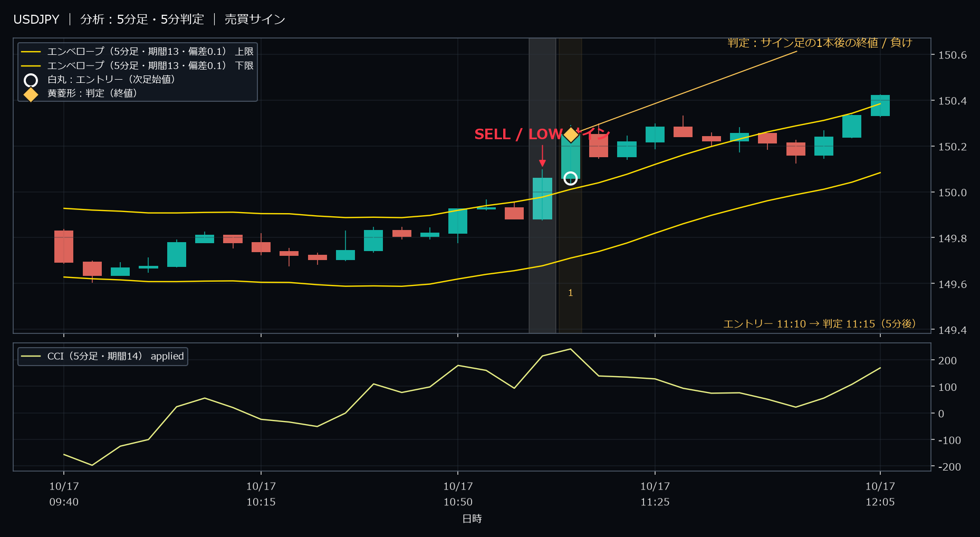
Task: Click the 149.8 price axis label
Action: [x=953, y=238]
